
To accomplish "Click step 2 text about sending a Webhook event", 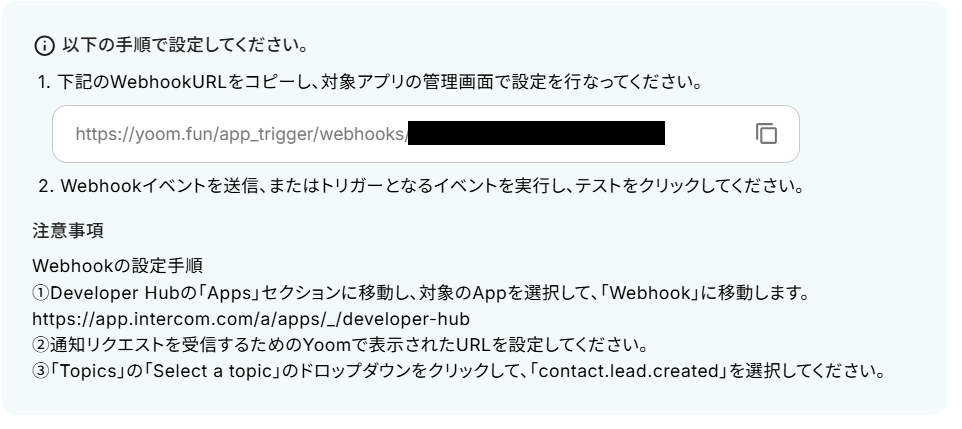I will click(x=421, y=186).
